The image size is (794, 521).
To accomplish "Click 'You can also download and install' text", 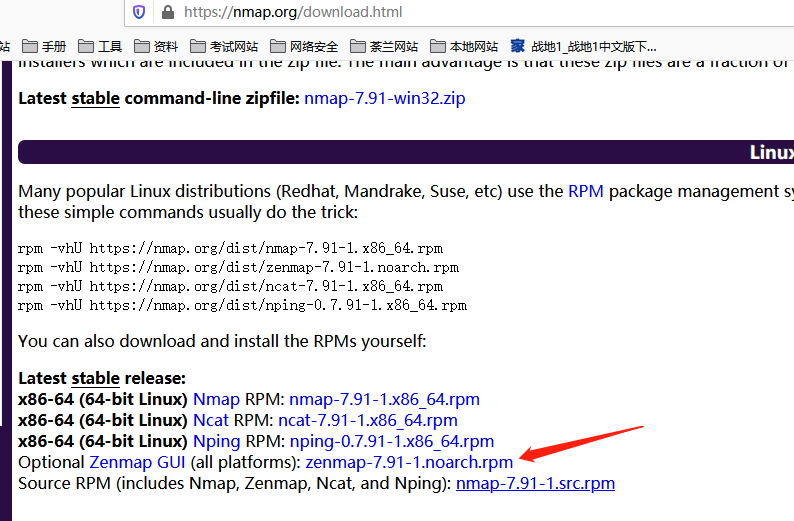I will click(222, 341).
